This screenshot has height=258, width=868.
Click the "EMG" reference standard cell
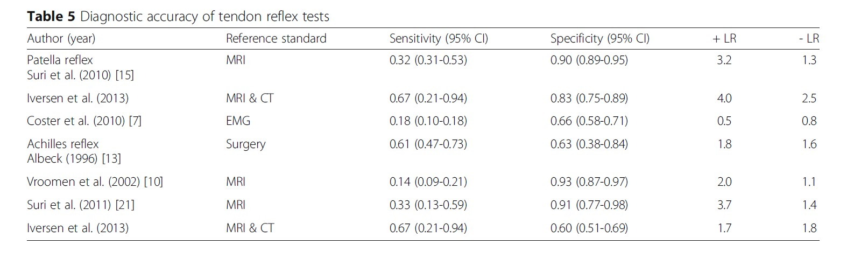coord(238,121)
